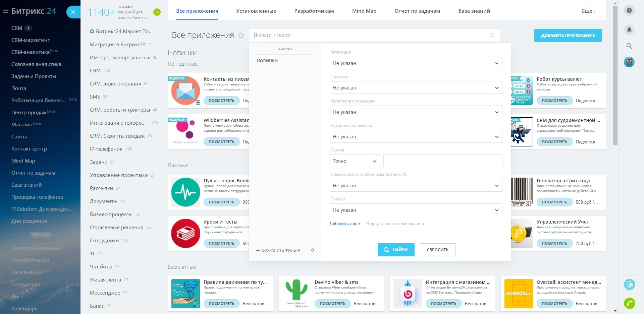This screenshot has width=644, height=314.
Task: Select Отраслевые решения category
Action: 116,228
